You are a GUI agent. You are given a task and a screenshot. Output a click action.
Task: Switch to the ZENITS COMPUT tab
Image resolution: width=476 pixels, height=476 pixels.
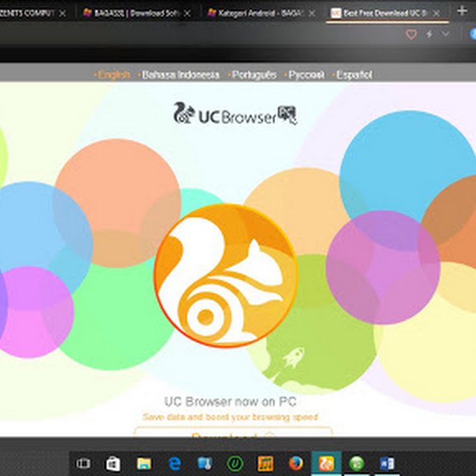point(32,13)
